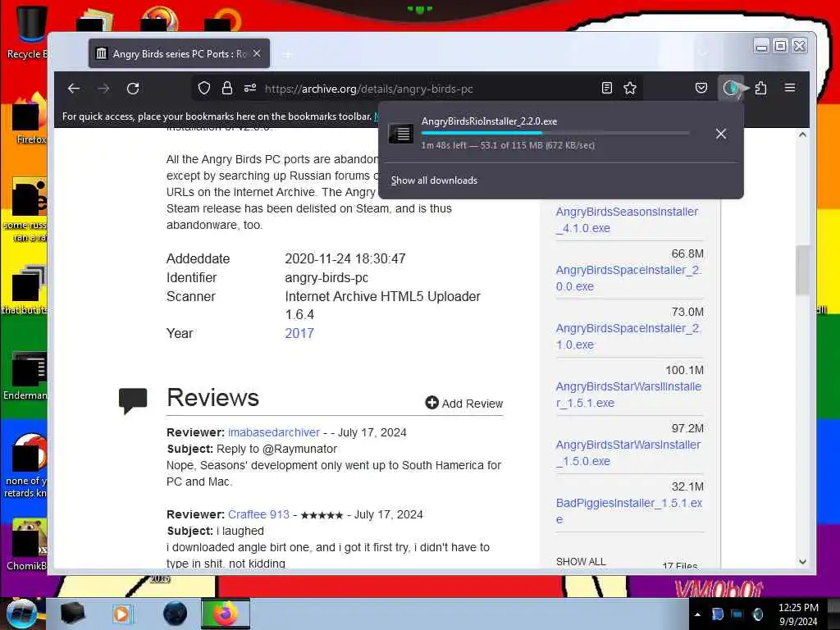Click the Identifier value angry-birds-pc
840x630 pixels.
[x=326, y=277]
